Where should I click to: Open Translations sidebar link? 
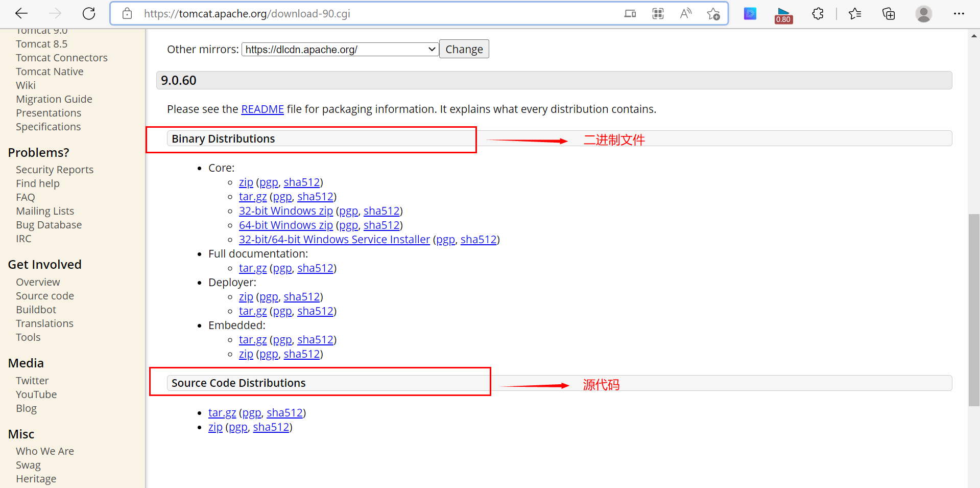[44, 323]
